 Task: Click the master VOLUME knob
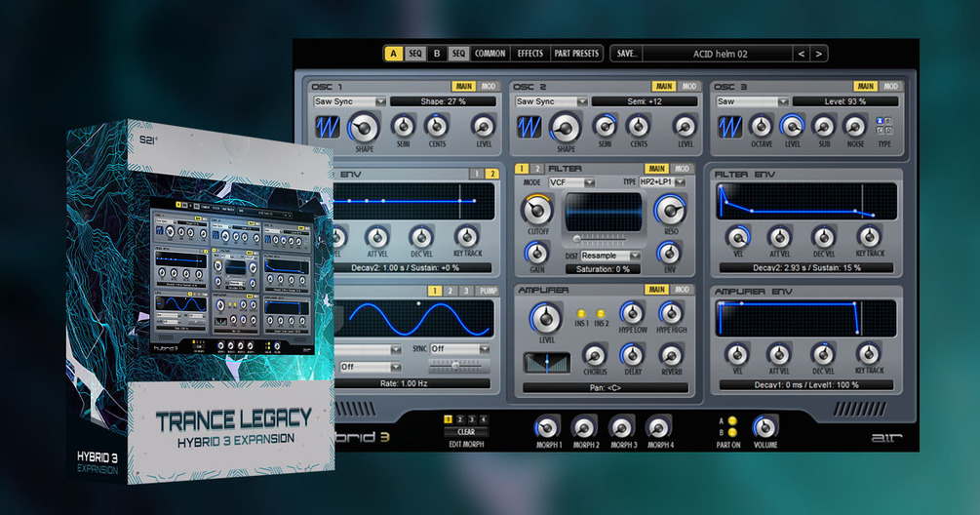click(x=764, y=427)
